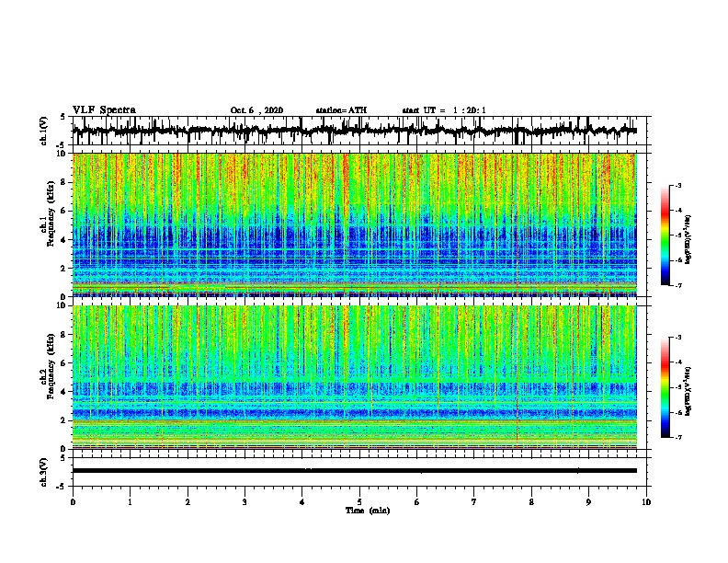Click the ch.2 spectrogram color bar
Screen dimensions: 728x563
[665, 387]
